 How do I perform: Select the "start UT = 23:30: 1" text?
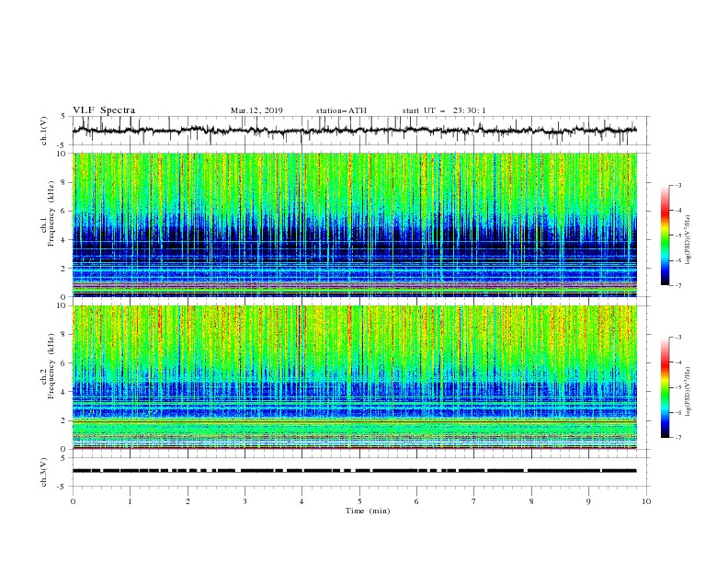tap(444, 110)
